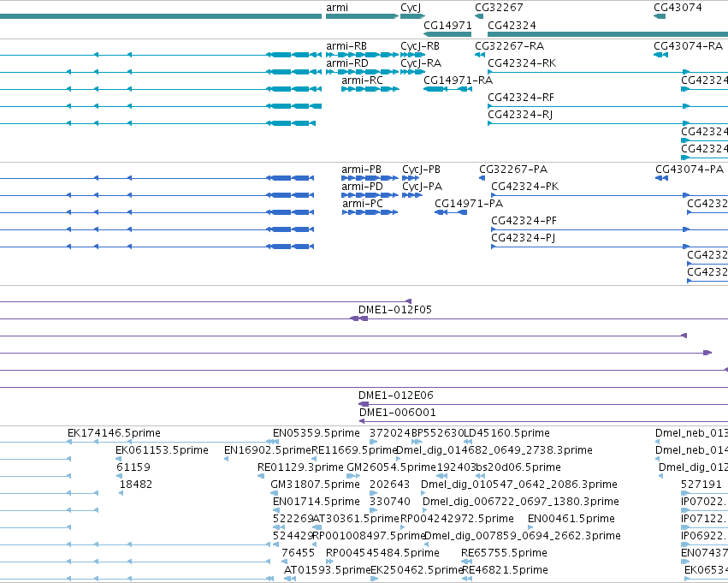Click the 76455 feature label

tap(298, 554)
